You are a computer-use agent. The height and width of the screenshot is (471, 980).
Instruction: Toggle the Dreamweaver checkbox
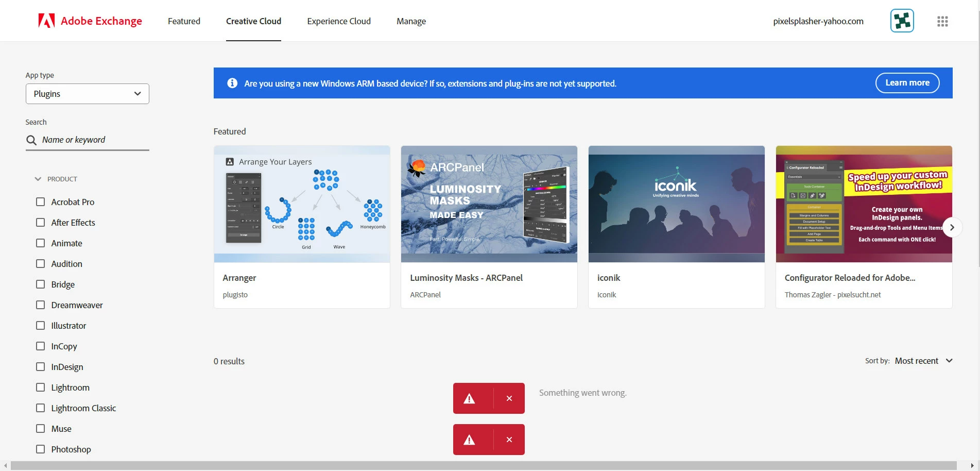[x=40, y=305]
